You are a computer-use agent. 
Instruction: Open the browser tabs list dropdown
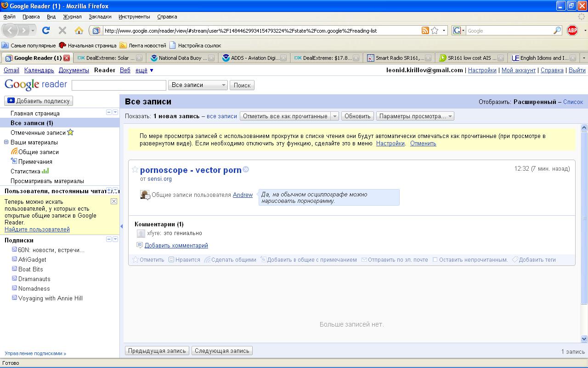point(584,58)
